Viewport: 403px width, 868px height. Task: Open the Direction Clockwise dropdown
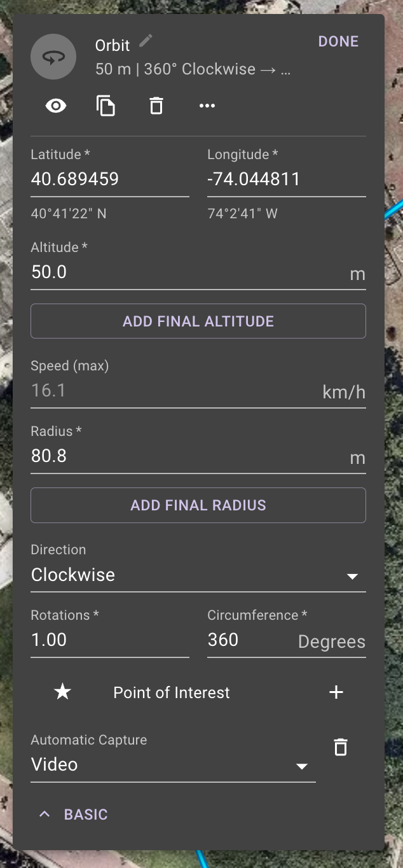tap(198, 575)
